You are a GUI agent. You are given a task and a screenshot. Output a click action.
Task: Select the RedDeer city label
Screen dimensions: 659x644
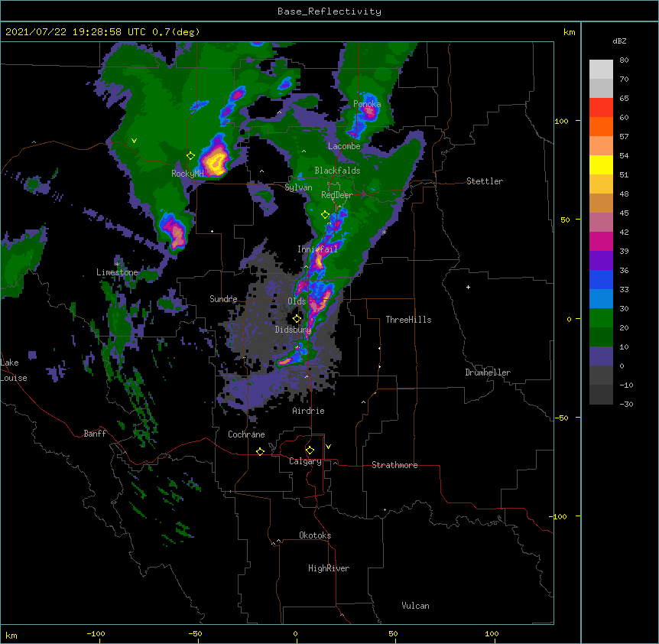pos(337,195)
